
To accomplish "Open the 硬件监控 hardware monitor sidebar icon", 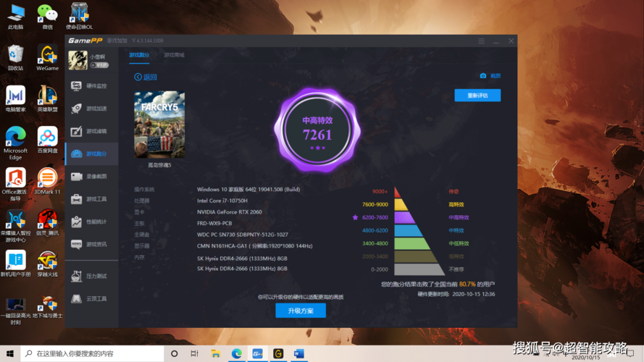I will [x=76, y=85].
